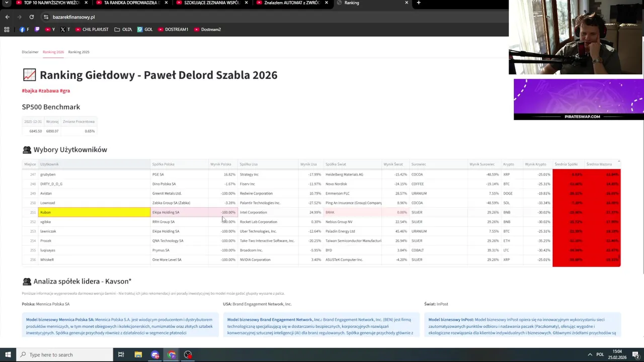The height and width of the screenshot is (362, 644).
Task: Open the GOL bookmark
Action: click(x=145, y=30)
